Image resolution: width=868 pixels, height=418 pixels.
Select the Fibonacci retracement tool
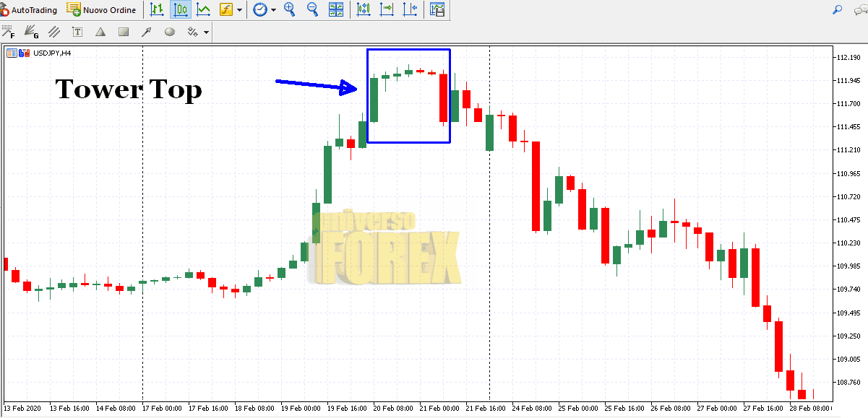pyautogui.click(x=9, y=32)
